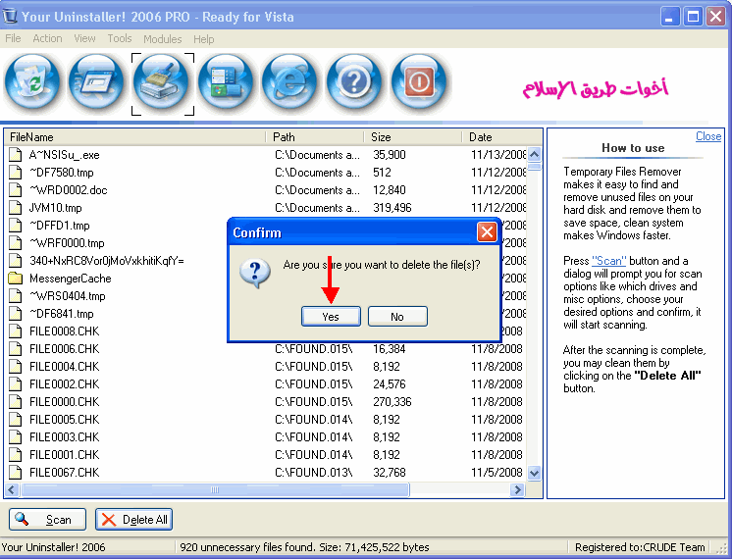Click the Scan button
Image resolution: width=732 pixels, height=560 pixels.
pos(48,520)
